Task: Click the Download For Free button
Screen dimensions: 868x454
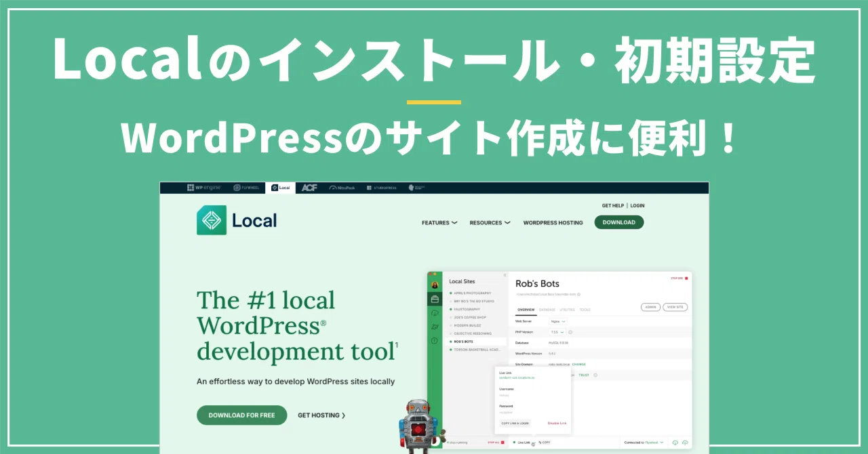Action: pyautogui.click(x=242, y=415)
